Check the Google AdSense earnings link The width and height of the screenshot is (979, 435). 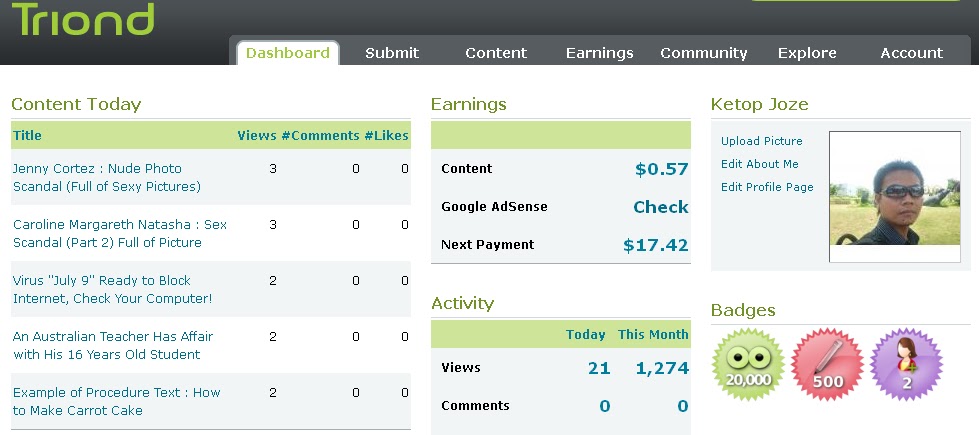point(660,207)
